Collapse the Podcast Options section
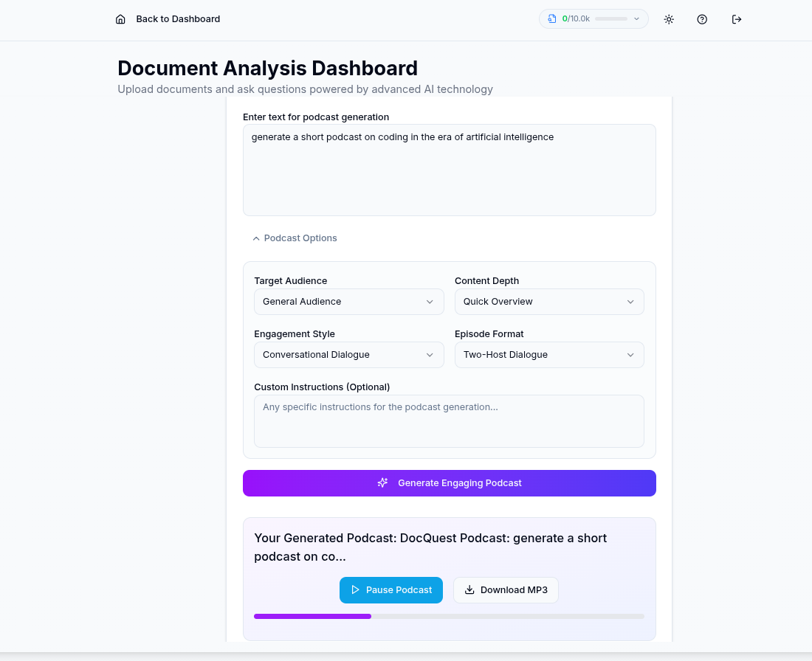The image size is (812, 661). tap(295, 238)
